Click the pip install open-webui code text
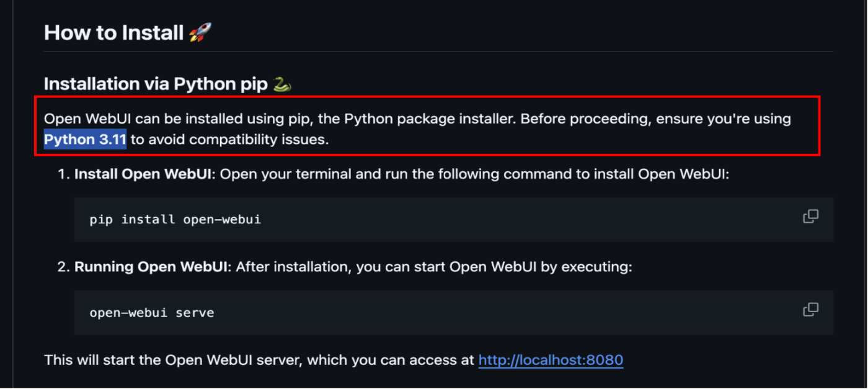Viewport: 868px width, 389px height. pos(175,220)
